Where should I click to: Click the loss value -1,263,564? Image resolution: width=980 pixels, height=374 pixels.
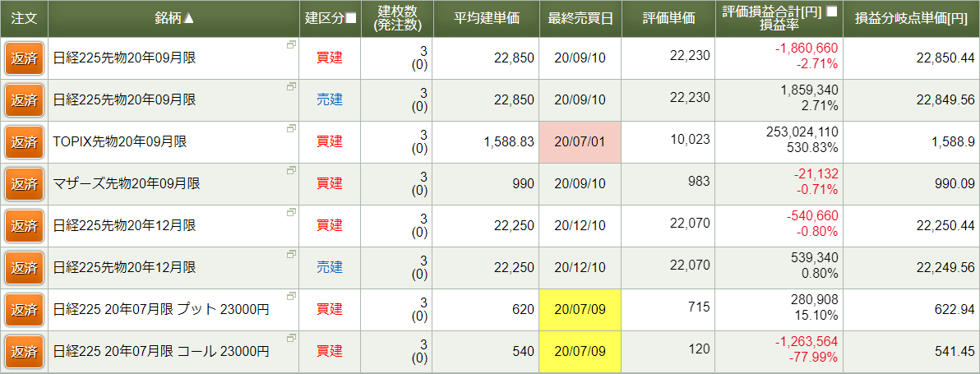pyautogui.click(x=807, y=342)
